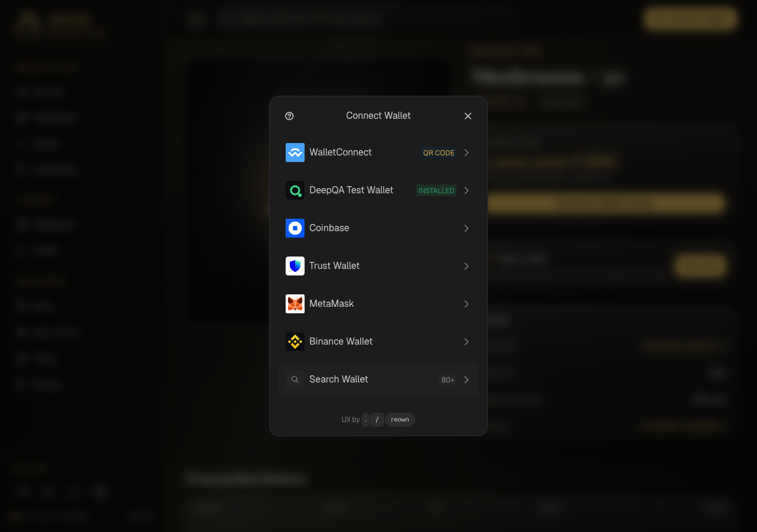Choose the "Trust Wallet" label

335,266
